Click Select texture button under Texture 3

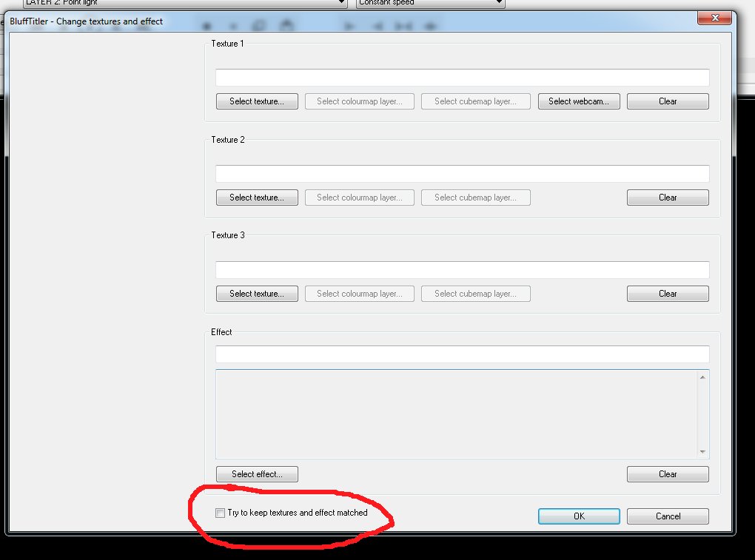[x=257, y=294]
